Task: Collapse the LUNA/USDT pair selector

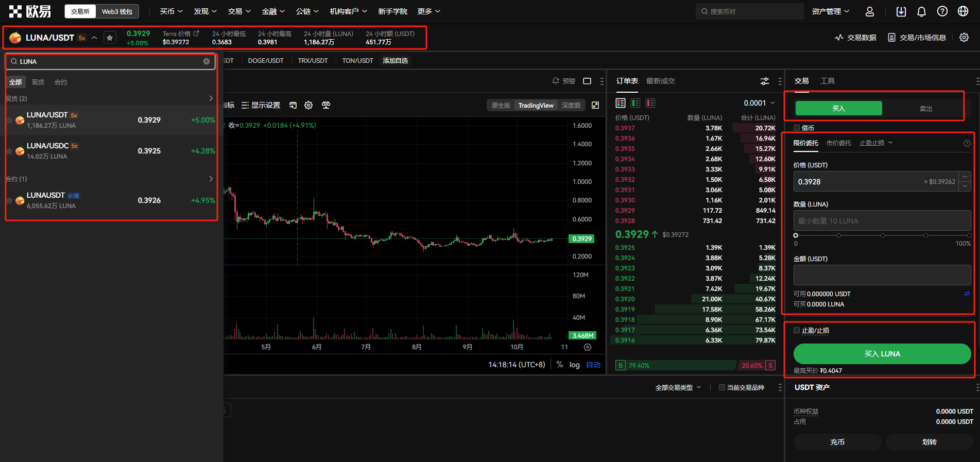Action: pyautogui.click(x=94, y=38)
